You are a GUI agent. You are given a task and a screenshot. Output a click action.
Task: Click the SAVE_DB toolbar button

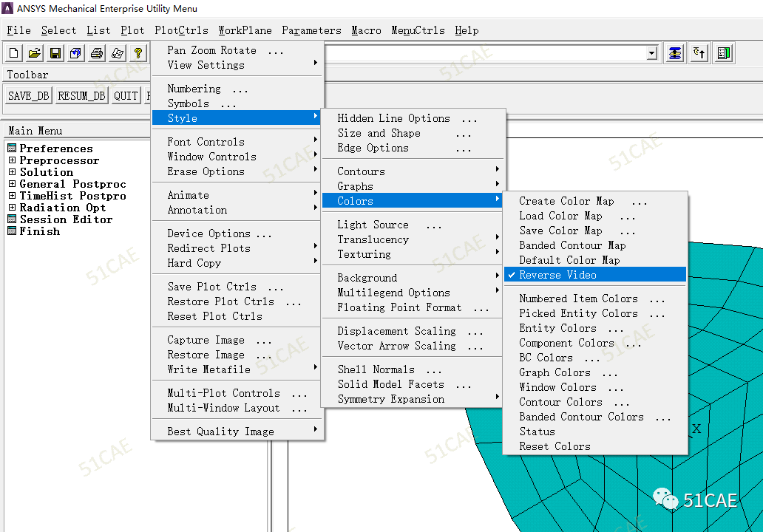[x=29, y=96]
